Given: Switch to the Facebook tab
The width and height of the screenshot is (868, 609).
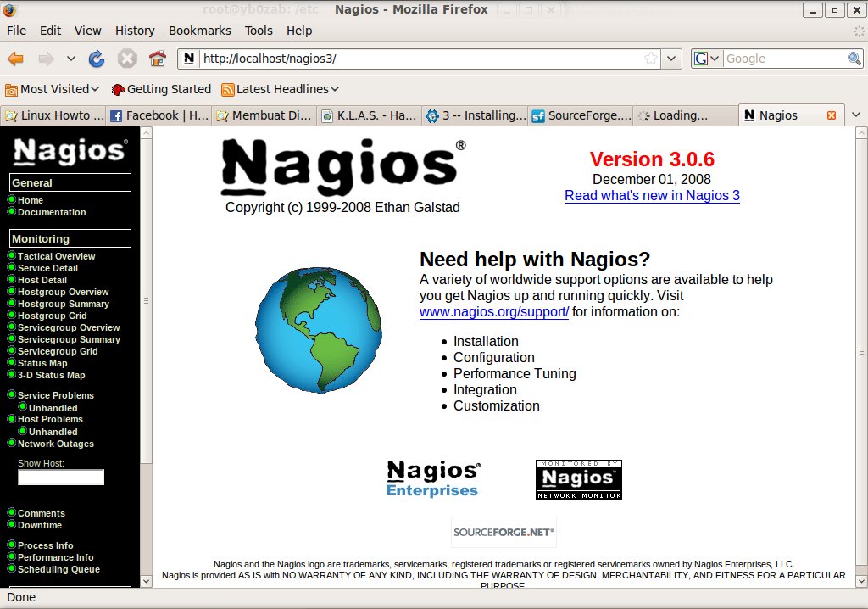Looking at the screenshot, I should pyautogui.click(x=159, y=115).
